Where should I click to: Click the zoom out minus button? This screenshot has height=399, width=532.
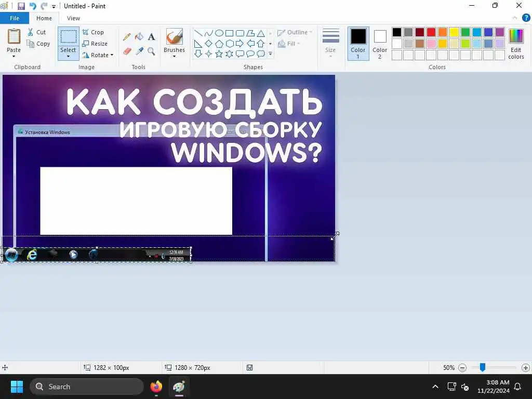pos(462,368)
